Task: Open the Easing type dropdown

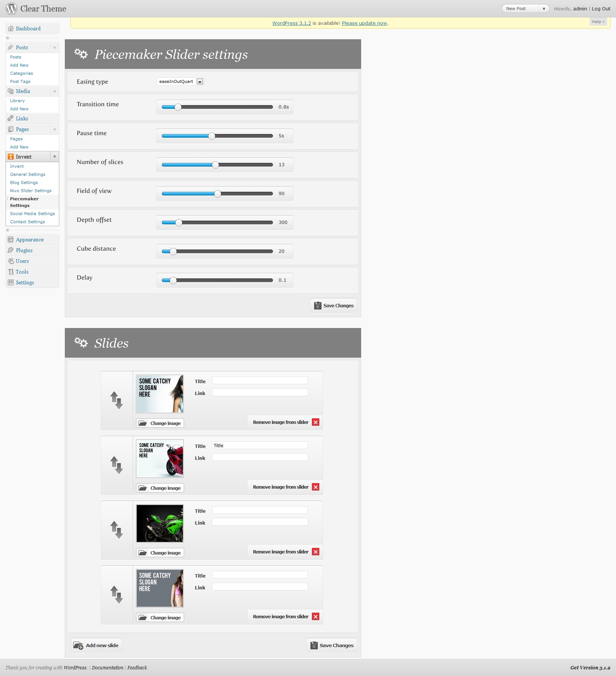Action: click(200, 82)
